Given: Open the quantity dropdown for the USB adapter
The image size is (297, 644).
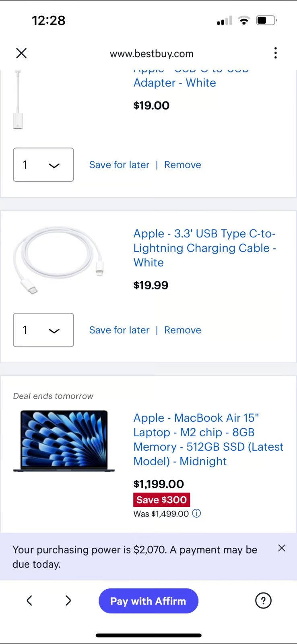Looking at the screenshot, I should pos(43,165).
